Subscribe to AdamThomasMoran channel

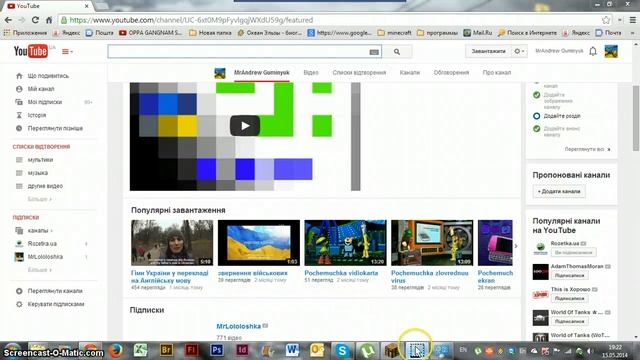(x=570, y=276)
